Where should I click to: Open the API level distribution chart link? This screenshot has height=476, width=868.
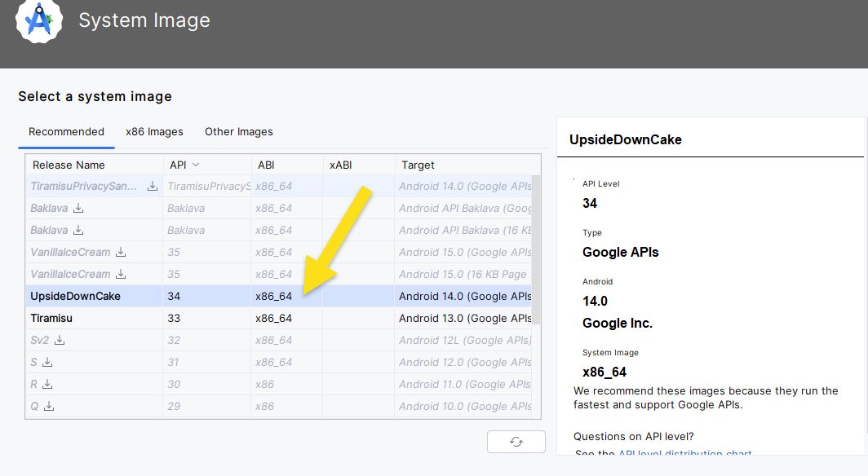(x=684, y=454)
